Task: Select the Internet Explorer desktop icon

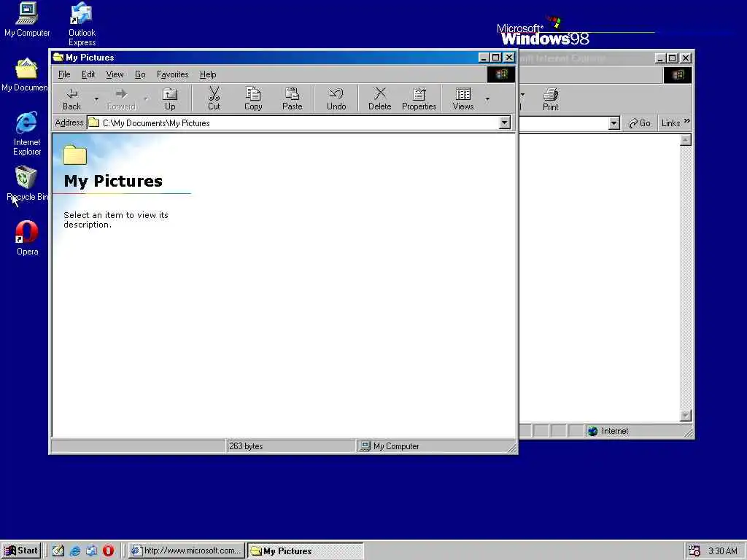Action: [x=27, y=134]
